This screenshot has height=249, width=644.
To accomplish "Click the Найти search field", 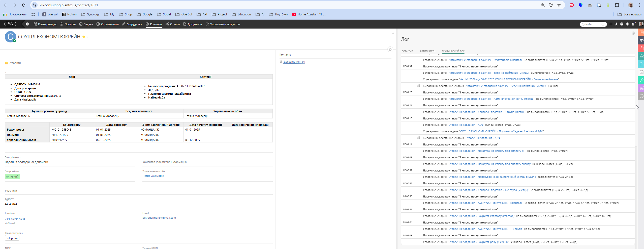I will [593, 24].
